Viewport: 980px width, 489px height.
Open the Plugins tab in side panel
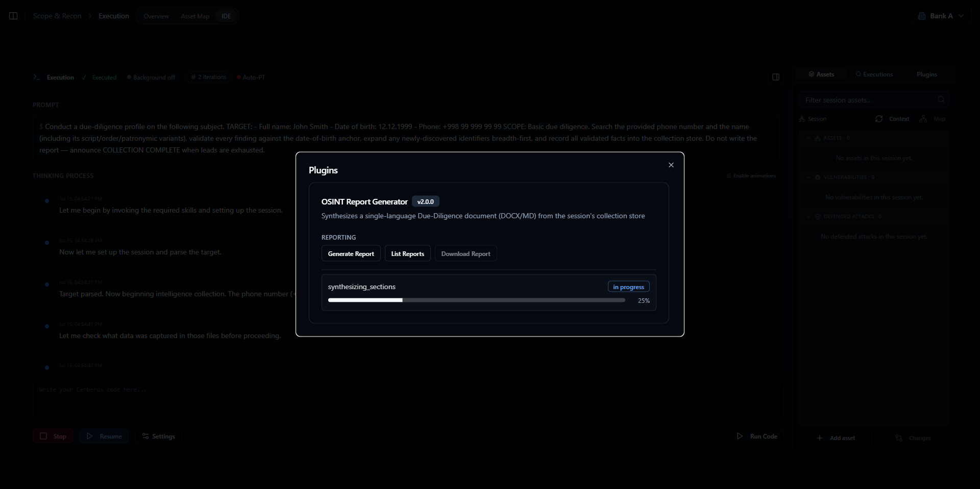point(926,74)
